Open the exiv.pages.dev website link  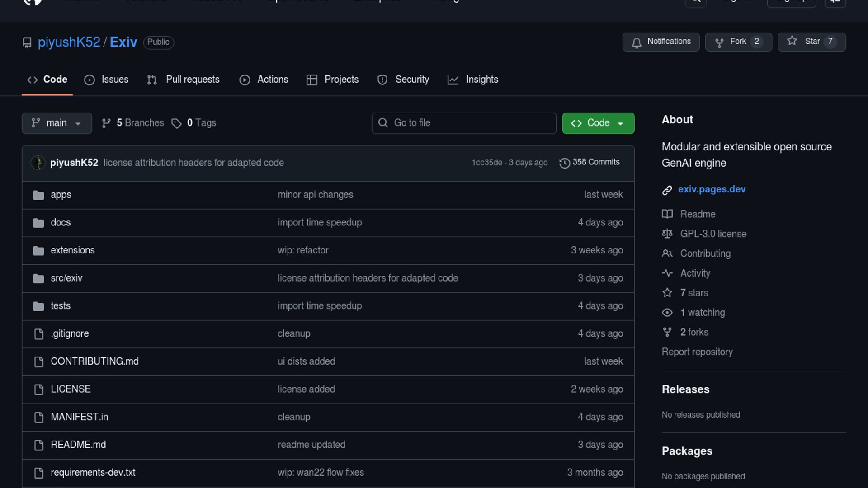point(712,189)
